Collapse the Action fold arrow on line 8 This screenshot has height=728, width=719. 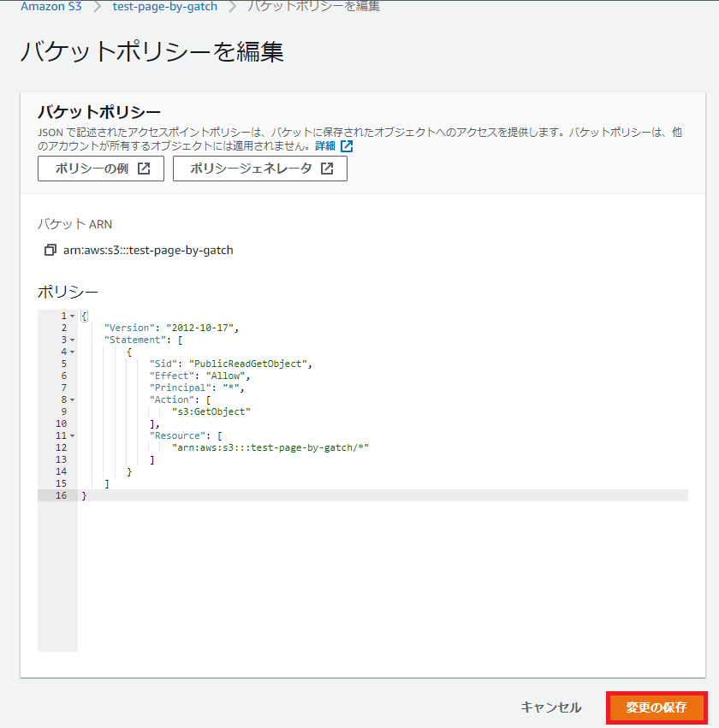point(73,400)
